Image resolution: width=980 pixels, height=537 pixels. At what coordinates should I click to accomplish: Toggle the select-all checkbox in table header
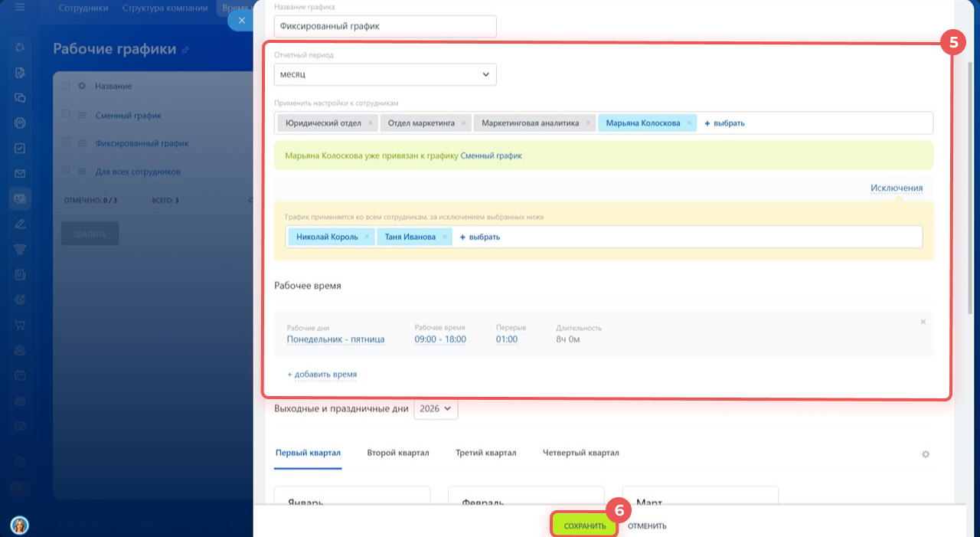pos(67,86)
